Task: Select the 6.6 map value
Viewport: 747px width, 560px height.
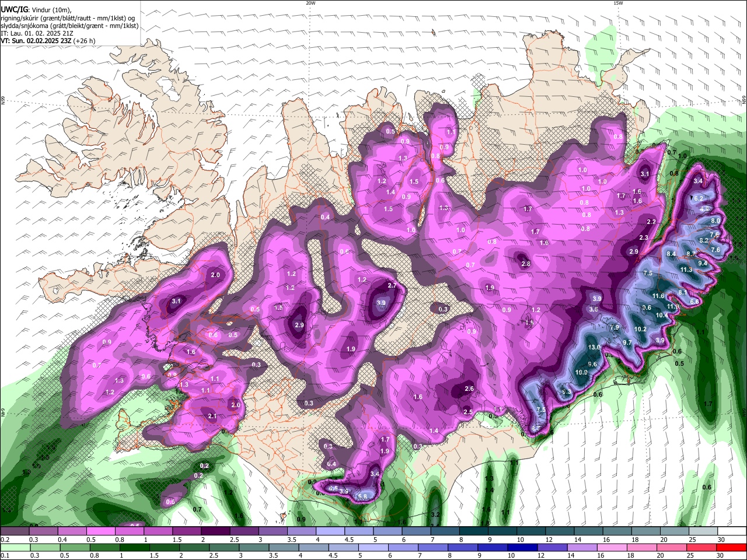Action: 694,302
